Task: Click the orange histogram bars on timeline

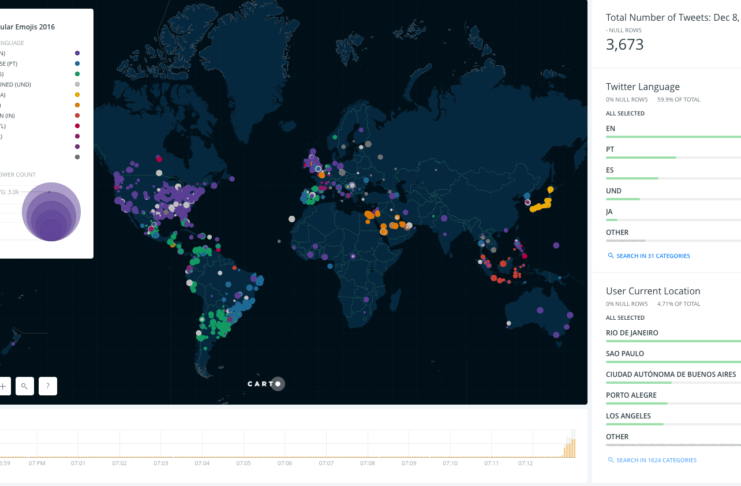Action: click(x=571, y=446)
